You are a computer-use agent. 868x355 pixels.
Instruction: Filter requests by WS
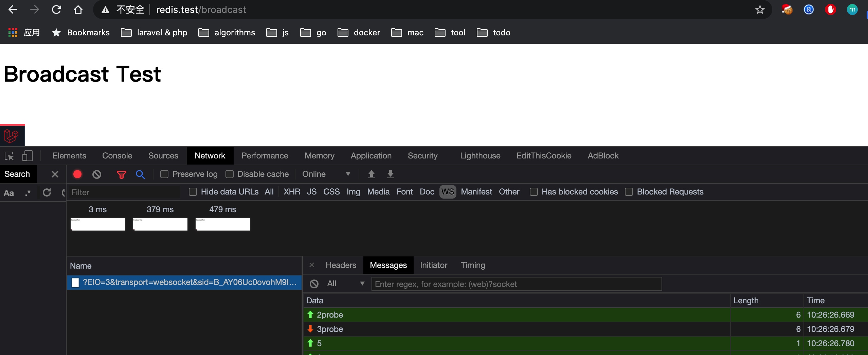[448, 192]
